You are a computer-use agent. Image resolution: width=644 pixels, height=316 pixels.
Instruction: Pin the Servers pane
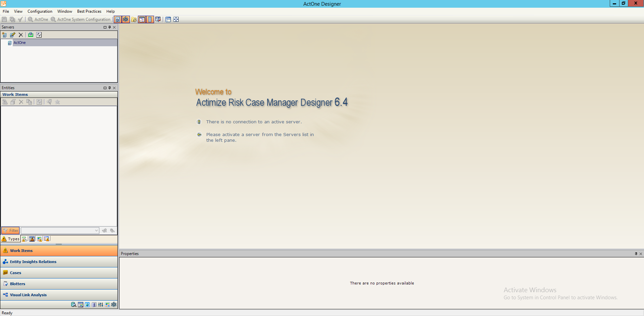(109, 27)
